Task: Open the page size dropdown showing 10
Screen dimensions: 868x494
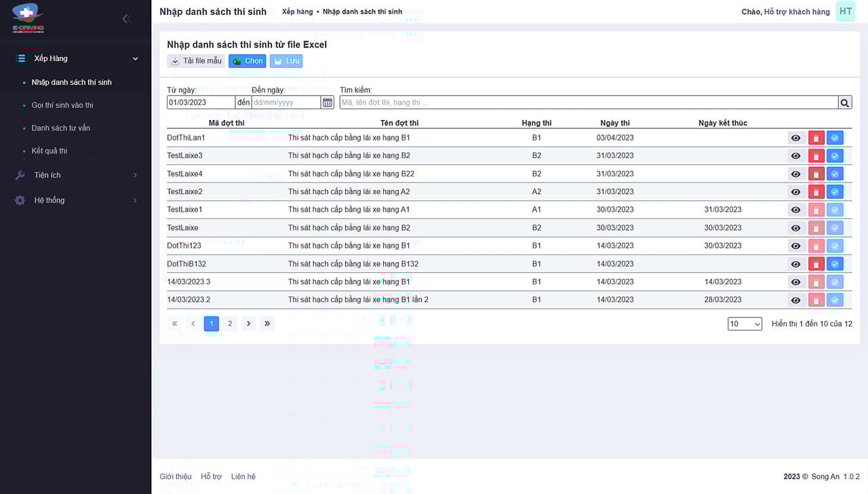Action: [x=745, y=324]
